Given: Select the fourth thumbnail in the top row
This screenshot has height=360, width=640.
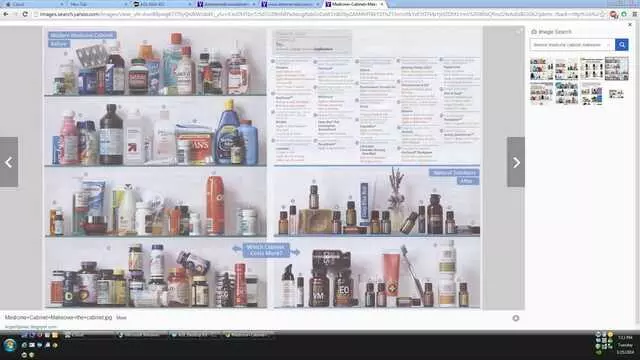Looking at the screenshot, I should coord(616,69).
